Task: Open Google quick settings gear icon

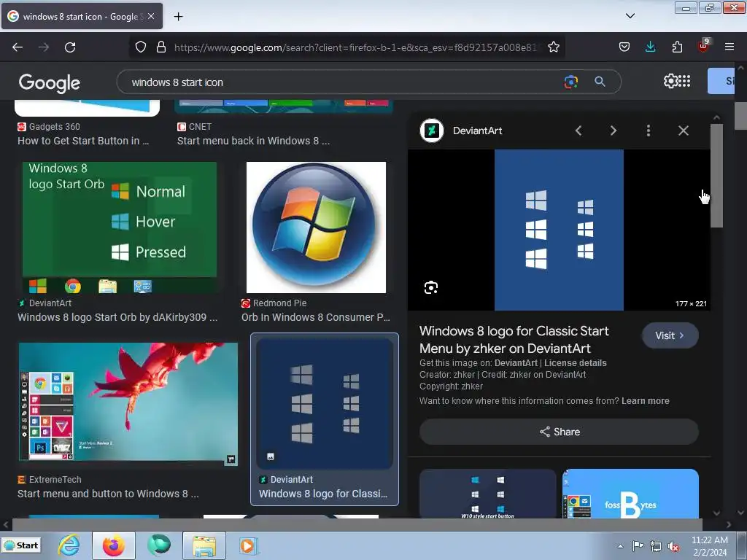Action: click(x=670, y=81)
